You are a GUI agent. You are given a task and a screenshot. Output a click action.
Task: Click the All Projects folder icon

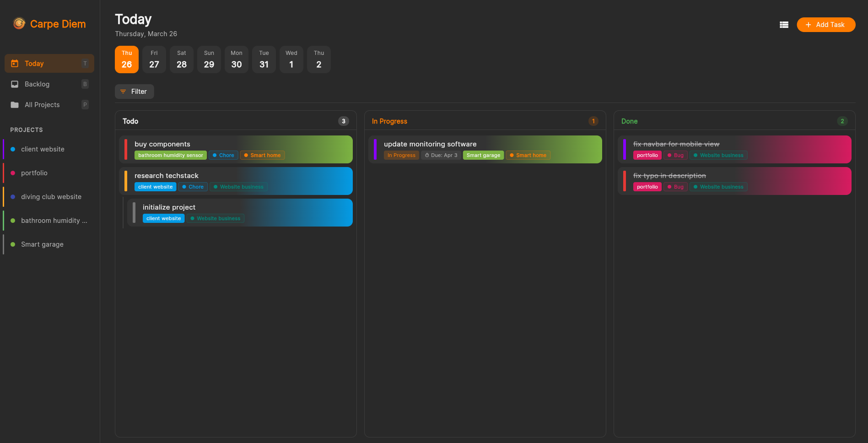tap(15, 105)
